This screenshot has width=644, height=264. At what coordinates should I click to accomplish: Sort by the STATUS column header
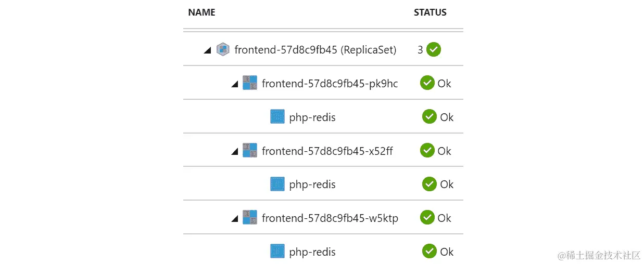[x=430, y=12]
